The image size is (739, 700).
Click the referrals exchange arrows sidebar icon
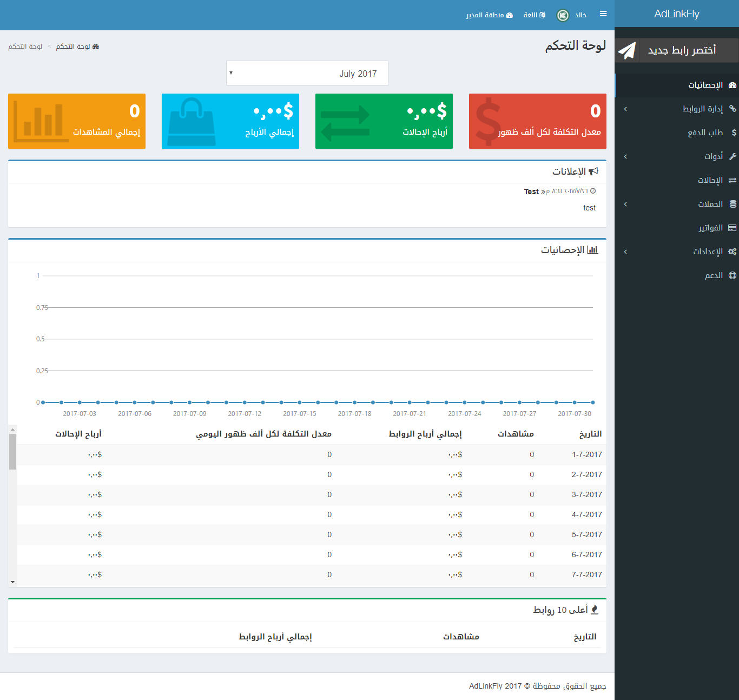733,180
